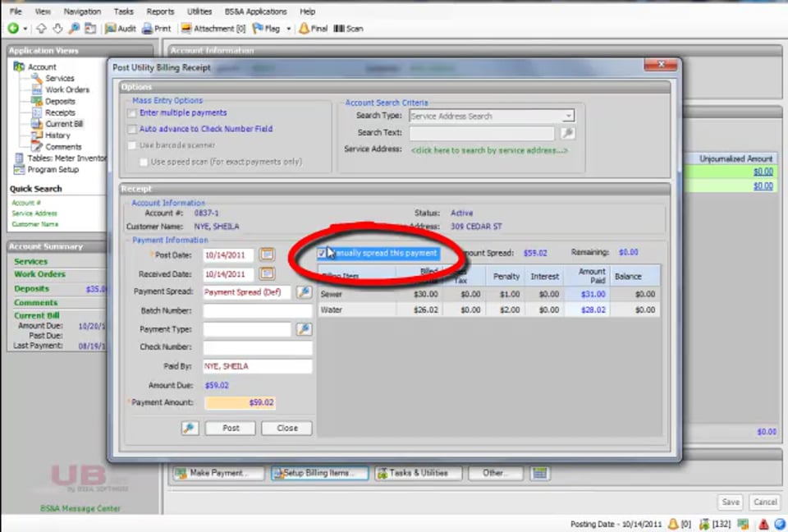The width and height of the screenshot is (788, 532).
Task: Click the Tasks & Utilities button
Action: [x=418, y=473]
